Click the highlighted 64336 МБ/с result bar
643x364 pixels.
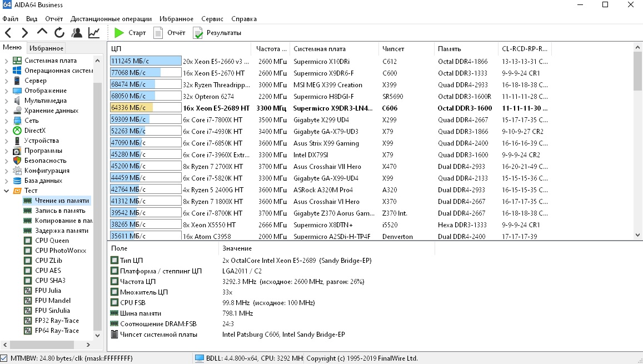click(146, 108)
